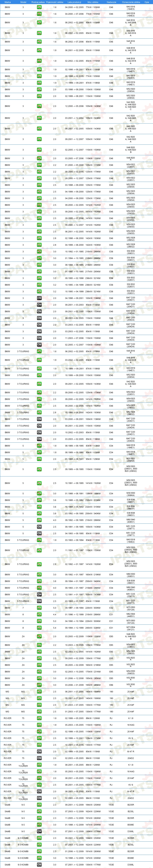Click the Nadwozie column header

coord(111,2)
